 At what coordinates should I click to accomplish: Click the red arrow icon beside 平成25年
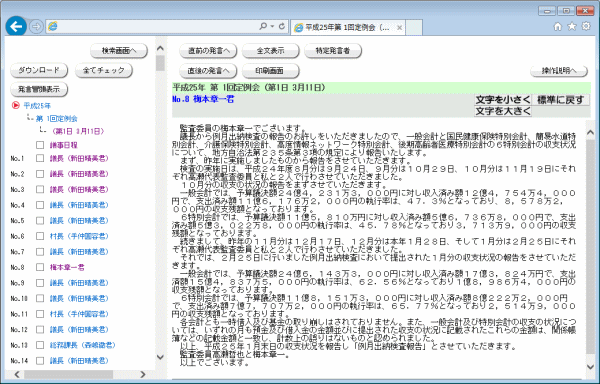pyautogui.click(x=16, y=105)
